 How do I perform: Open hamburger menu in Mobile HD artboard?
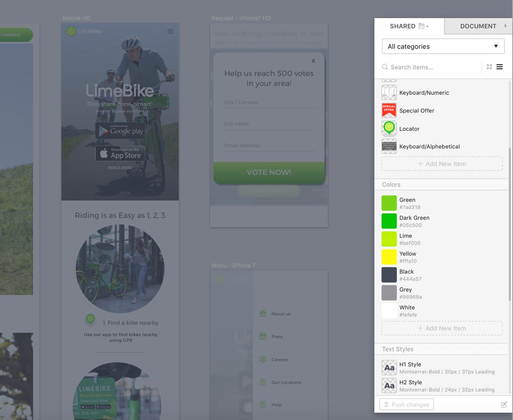[170, 31]
